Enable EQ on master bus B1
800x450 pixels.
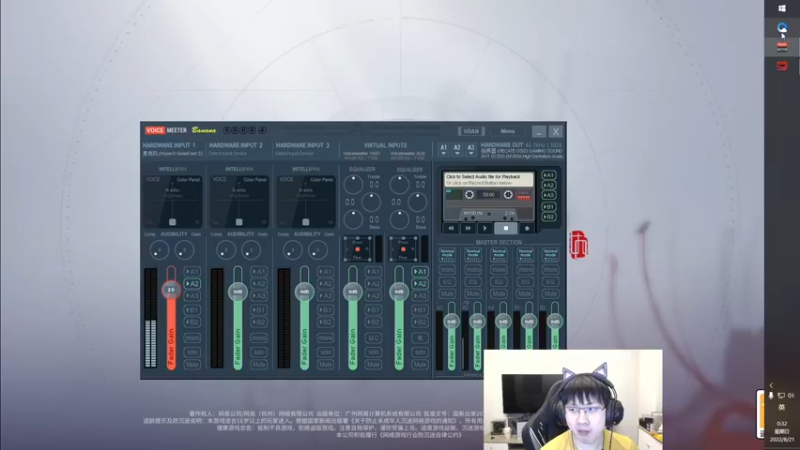(x=525, y=282)
